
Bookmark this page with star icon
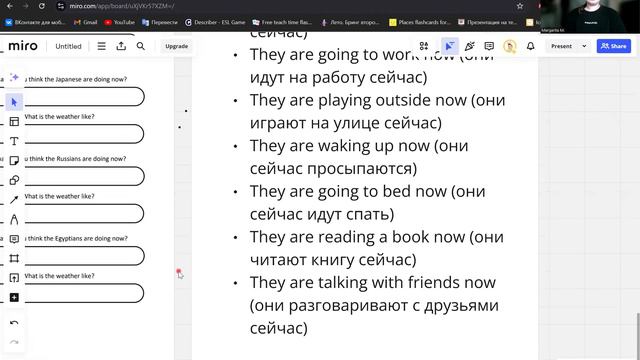tap(520, 6)
